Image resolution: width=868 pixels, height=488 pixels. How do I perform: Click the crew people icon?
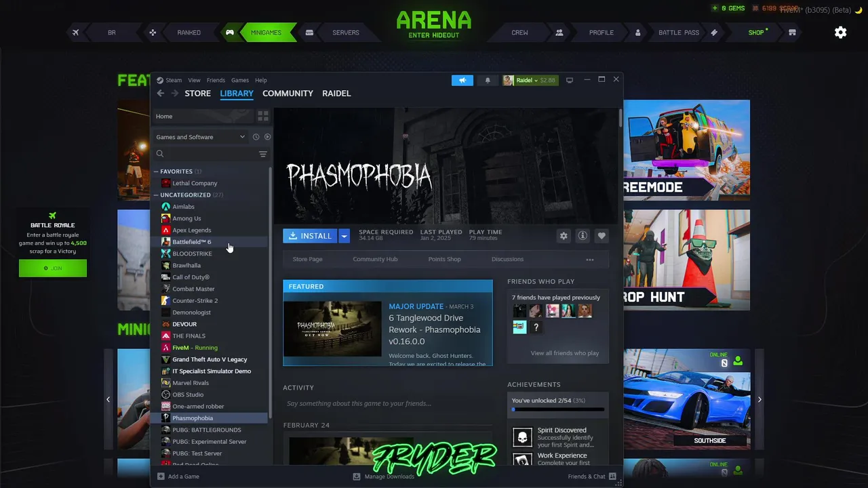559,33
